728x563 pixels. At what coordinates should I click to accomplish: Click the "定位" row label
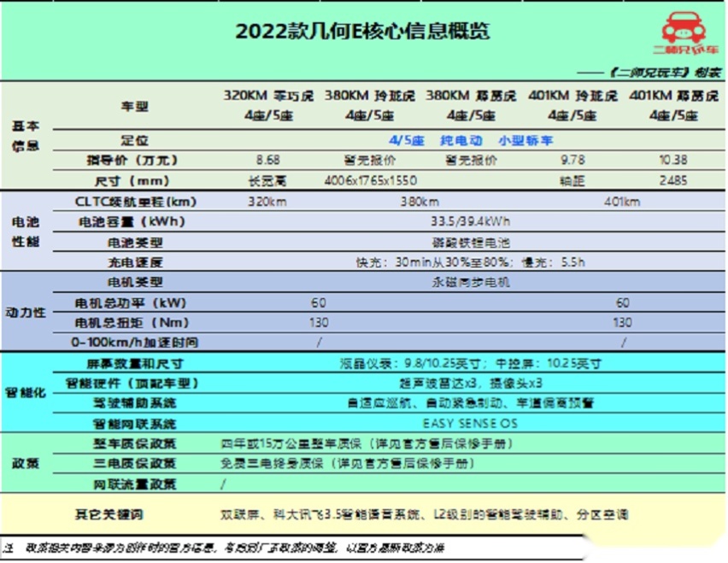[135, 140]
